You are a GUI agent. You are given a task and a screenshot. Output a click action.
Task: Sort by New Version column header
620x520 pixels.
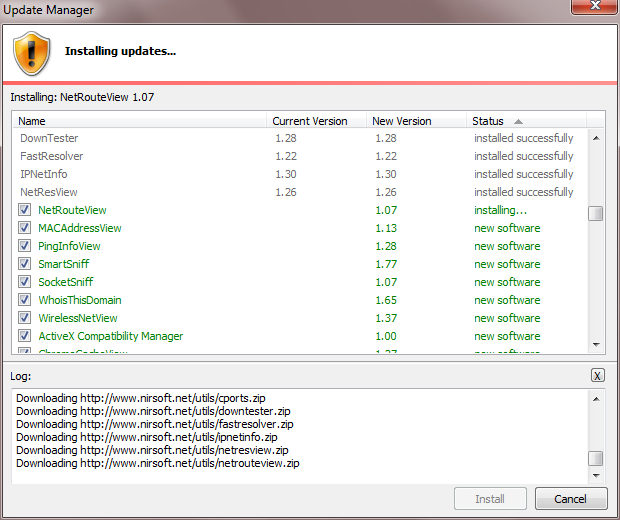pos(416,121)
